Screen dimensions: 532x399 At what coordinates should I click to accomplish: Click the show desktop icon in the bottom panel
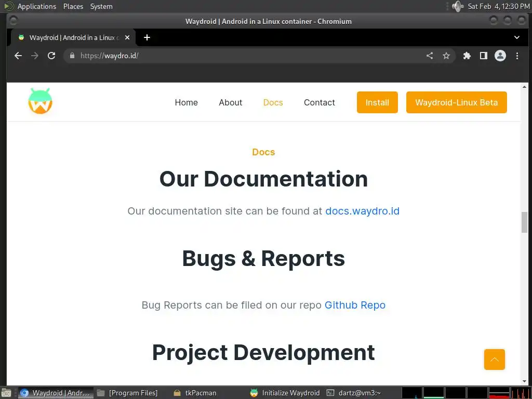point(6,393)
